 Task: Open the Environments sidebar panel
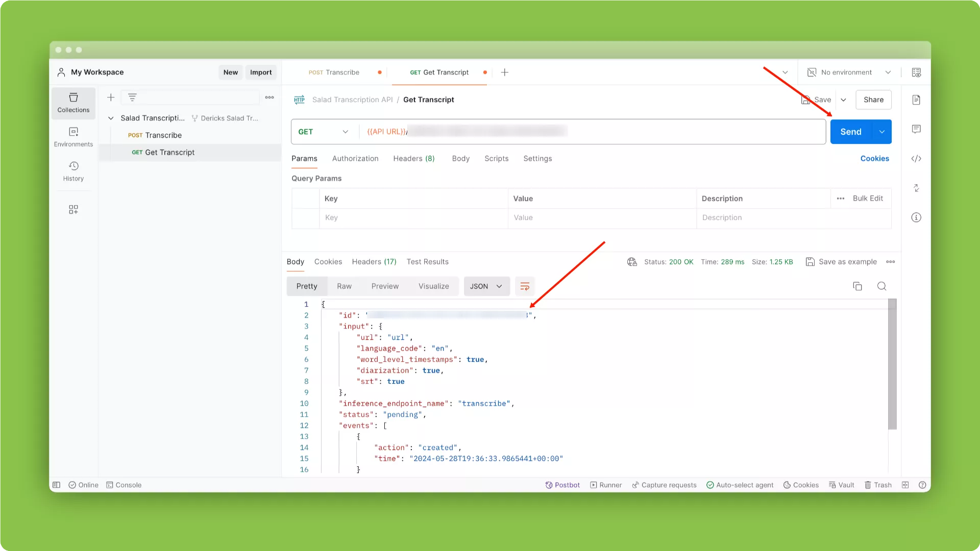(73, 137)
